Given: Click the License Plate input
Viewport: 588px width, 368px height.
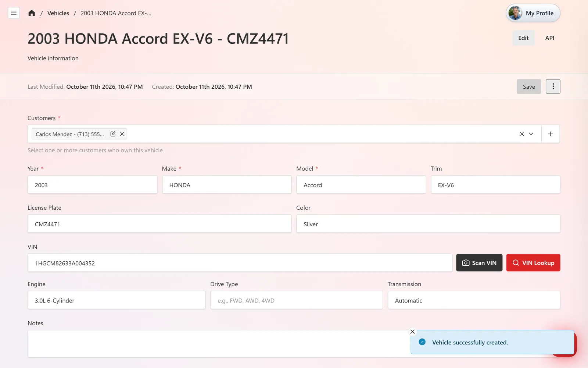Looking at the screenshot, I should (x=159, y=224).
